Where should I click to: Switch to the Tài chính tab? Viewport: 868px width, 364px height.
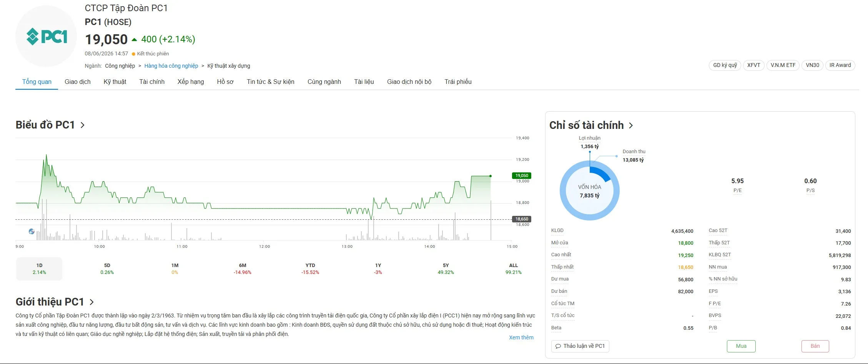pyautogui.click(x=152, y=82)
